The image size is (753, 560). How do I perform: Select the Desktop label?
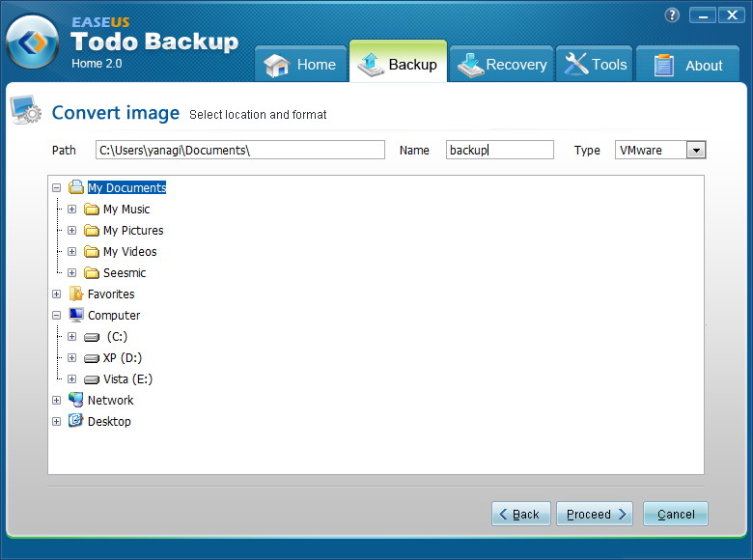click(x=109, y=421)
